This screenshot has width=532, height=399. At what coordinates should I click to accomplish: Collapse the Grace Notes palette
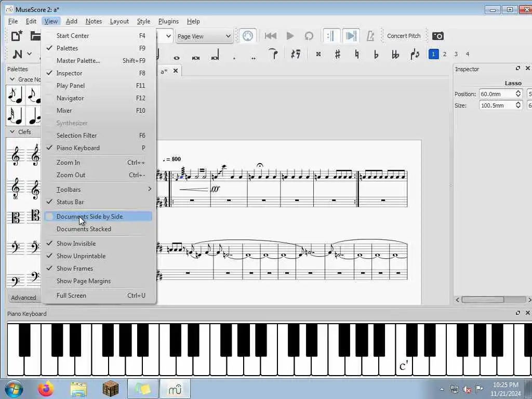[x=12, y=79]
